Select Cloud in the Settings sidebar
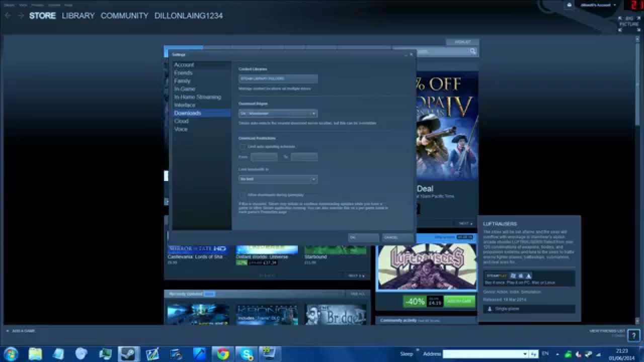Screen dimensions: 644x362 (181, 121)
